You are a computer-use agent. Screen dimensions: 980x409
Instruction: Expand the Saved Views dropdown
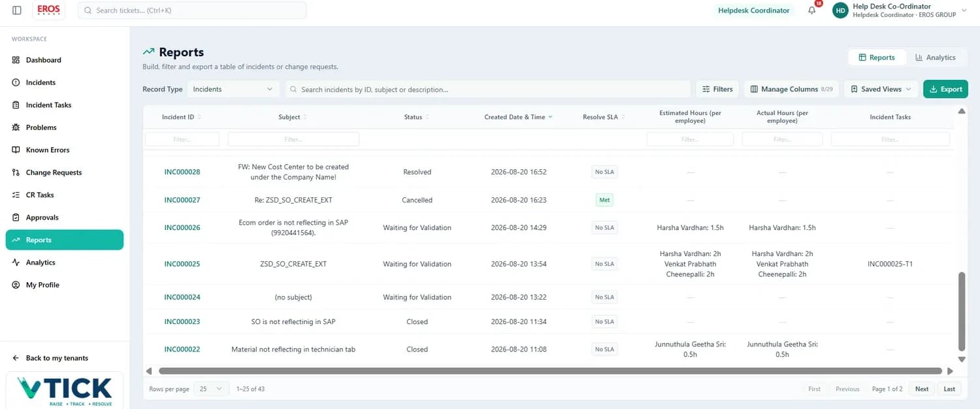tap(881, 90)
